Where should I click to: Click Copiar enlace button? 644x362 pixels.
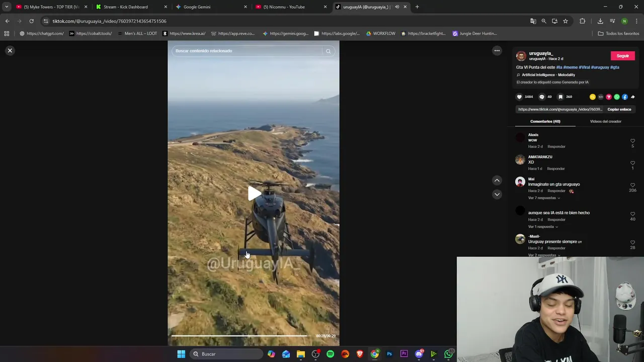click(x=619, y=109)
